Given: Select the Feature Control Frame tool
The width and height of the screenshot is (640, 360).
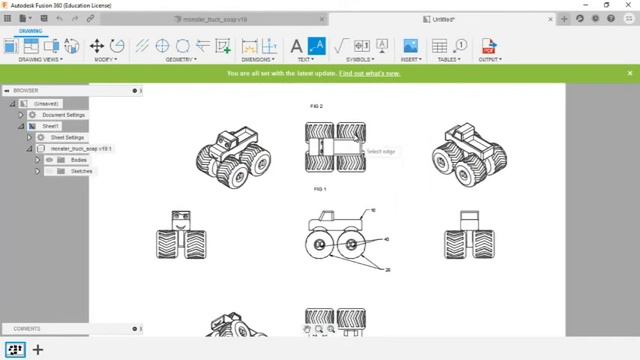Looking at the screenshot, I should click(362, 46).
